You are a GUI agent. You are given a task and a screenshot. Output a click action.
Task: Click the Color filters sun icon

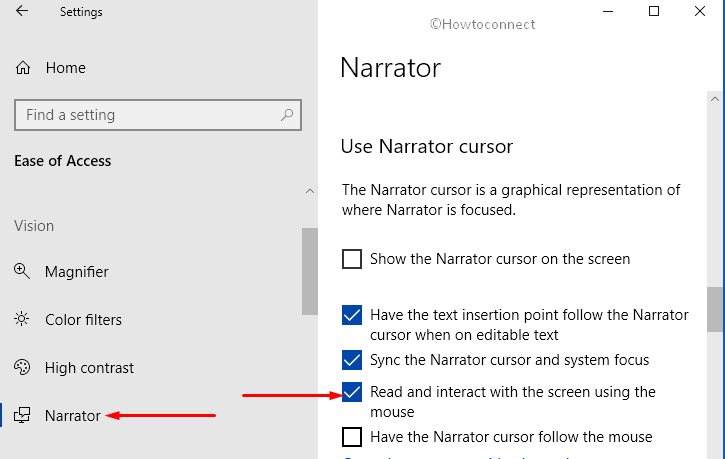pyautogui.click(x=22, y=319)
